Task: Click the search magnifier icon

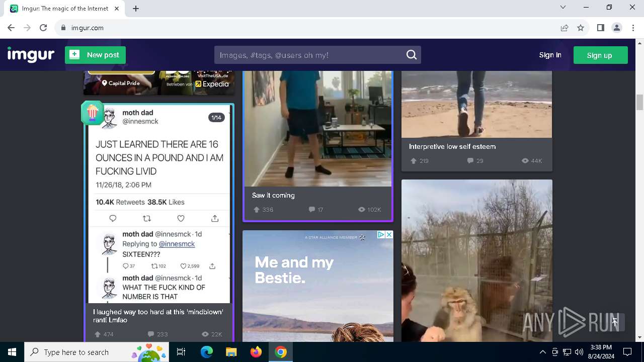Action: 412,55
